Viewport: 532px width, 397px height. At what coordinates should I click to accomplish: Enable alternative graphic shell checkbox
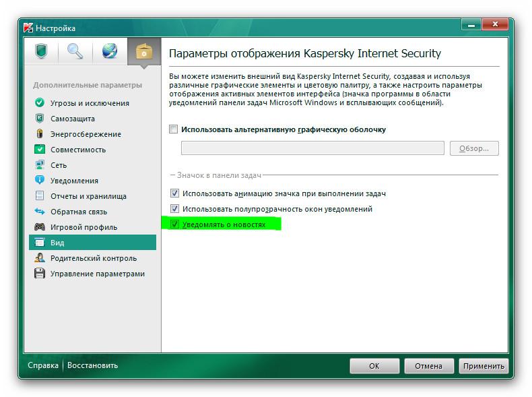pos(173,129)
